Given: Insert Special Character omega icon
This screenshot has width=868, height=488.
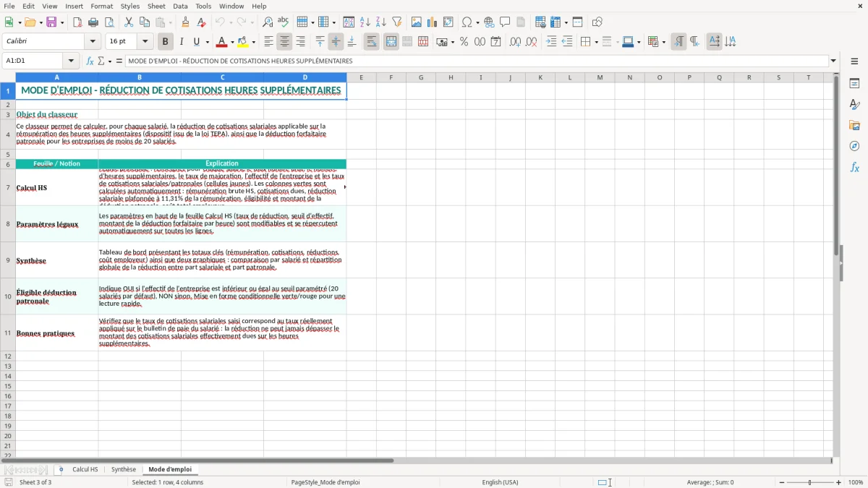Looking at the screenshot, I should [467, 22].
